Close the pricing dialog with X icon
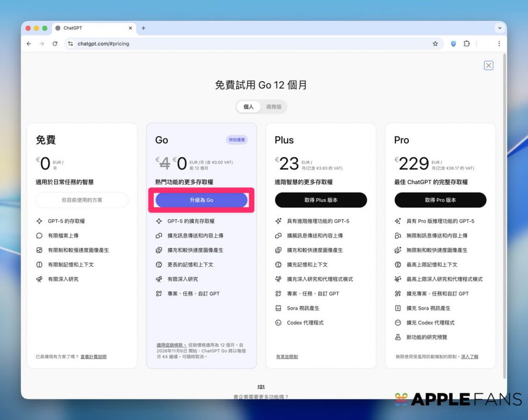Image resolution: width=528 pixels, height=420 pixels. point(488,66)
